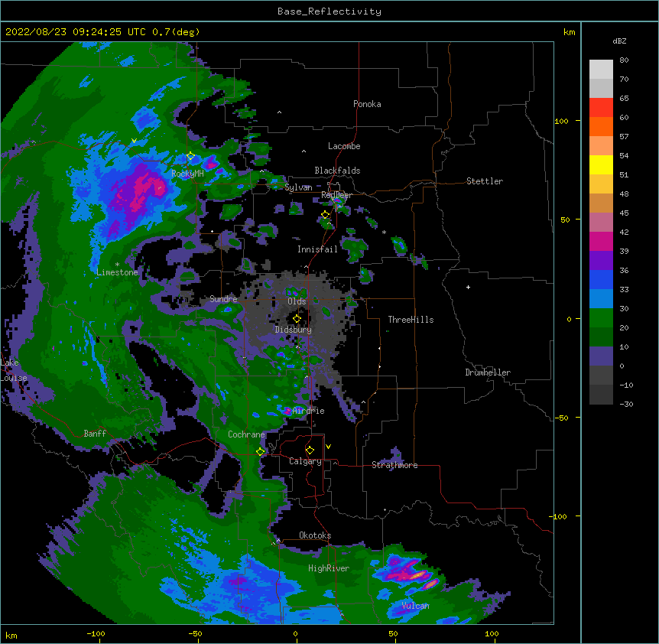Click the Innisfail label
Image resolution: width=659 pixels, height=644 pixels.
[x=317, y=249]
